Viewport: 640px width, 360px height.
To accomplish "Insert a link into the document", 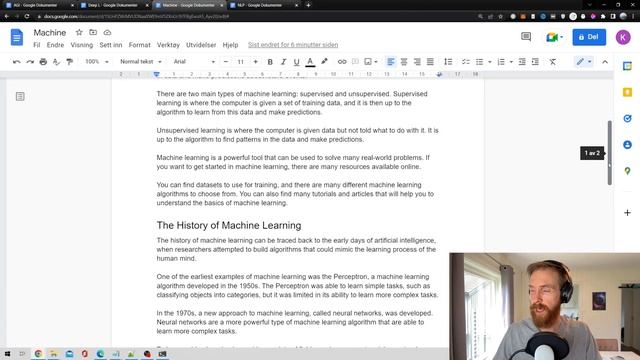I will click(x=342, y=62).
